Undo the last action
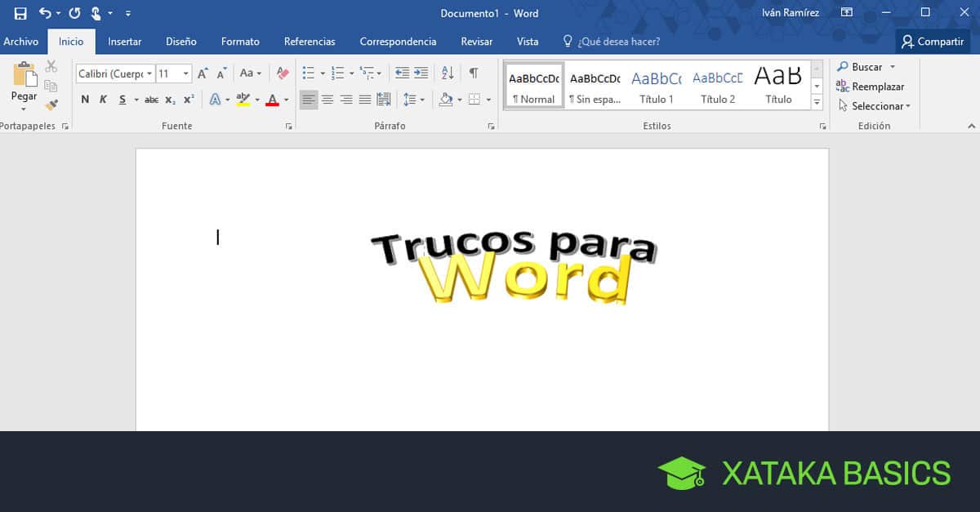980x512 pixels. click(x=44, y=13)
